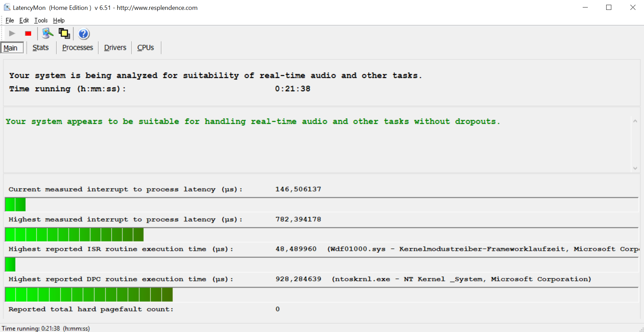Screen dimensions: 644x332
Task: Switch to the Processes tab
Action: [x=77, y=48]
